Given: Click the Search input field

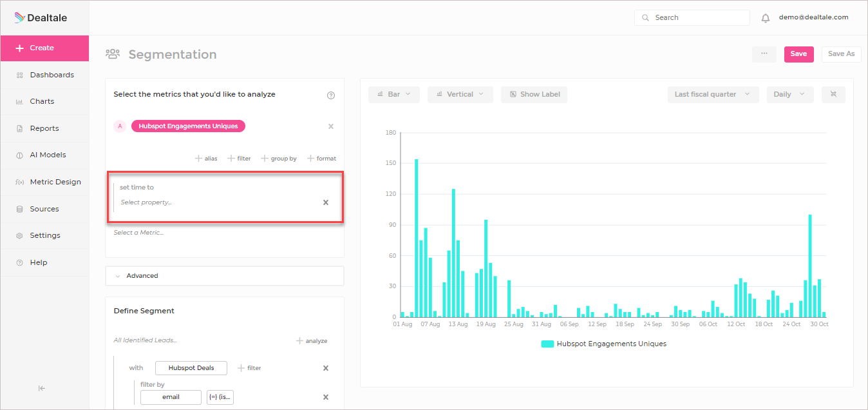Looking at the screenshot, I should [x=692, y=18].
